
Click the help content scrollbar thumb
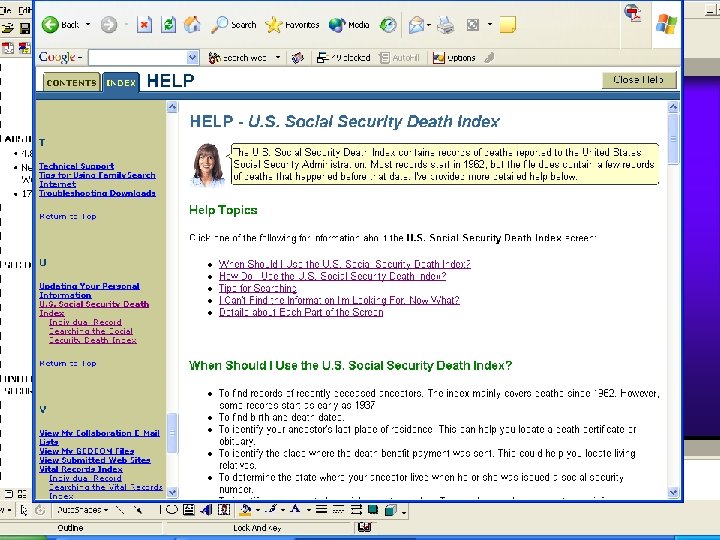tap(673, 139)
